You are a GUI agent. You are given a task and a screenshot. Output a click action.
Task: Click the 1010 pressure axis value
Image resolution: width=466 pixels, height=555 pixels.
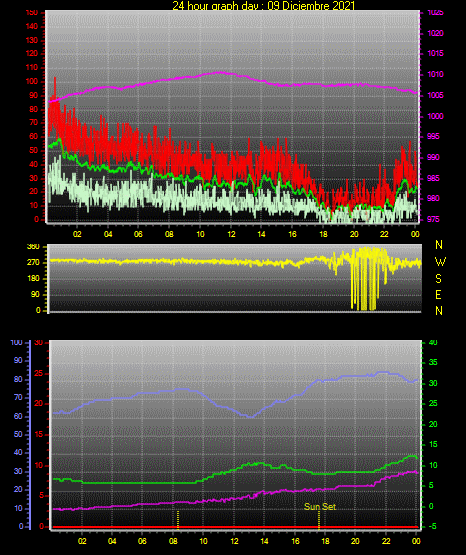(435, 74)
